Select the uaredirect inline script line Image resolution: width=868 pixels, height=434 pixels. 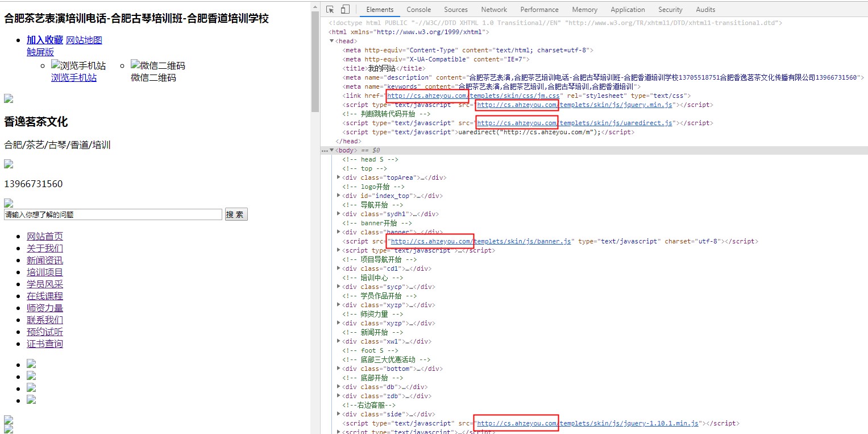coord(488,132)
